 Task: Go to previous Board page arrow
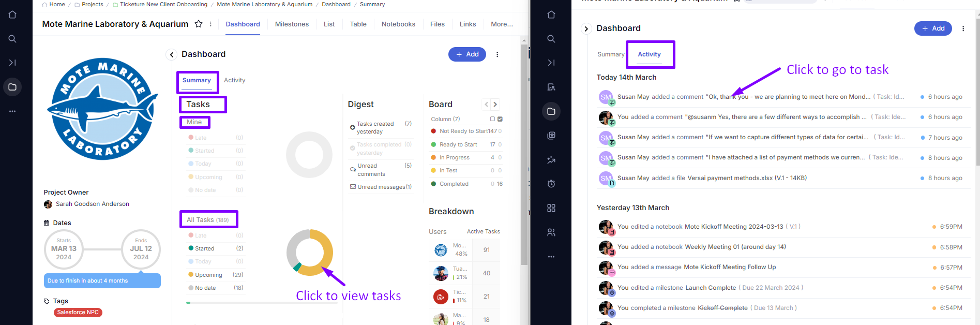(x=487, y=105)
